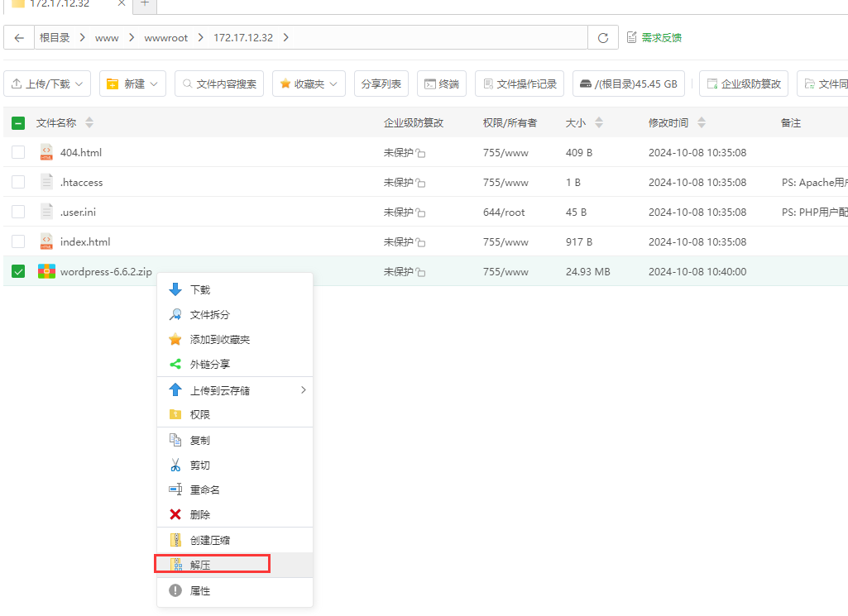Click the lock icon in .htaccess row
Viewport: 848px width, 616px height.
[421, 184]
